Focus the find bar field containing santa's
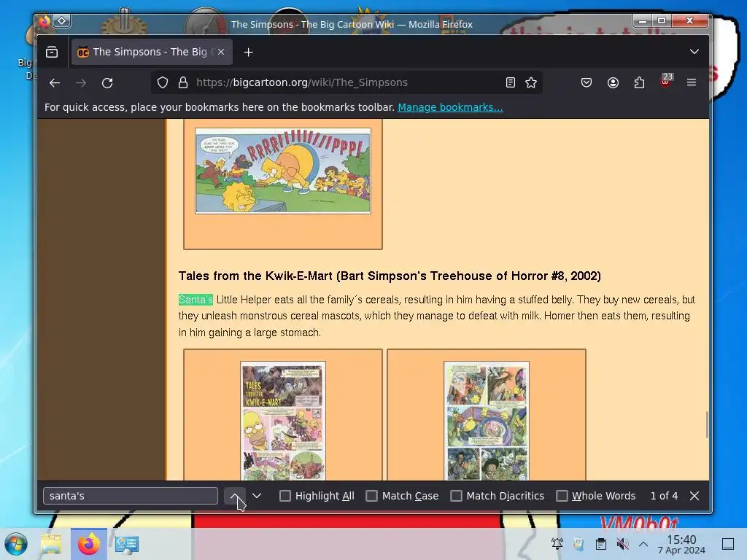The image size is (747, 560). (x=131, y=496)
